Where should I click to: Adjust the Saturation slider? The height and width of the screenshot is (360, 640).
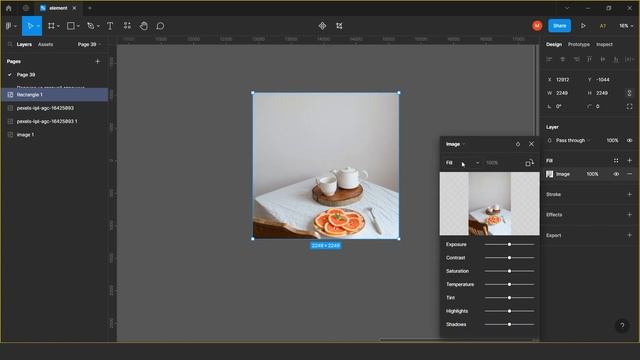[509, 271]
